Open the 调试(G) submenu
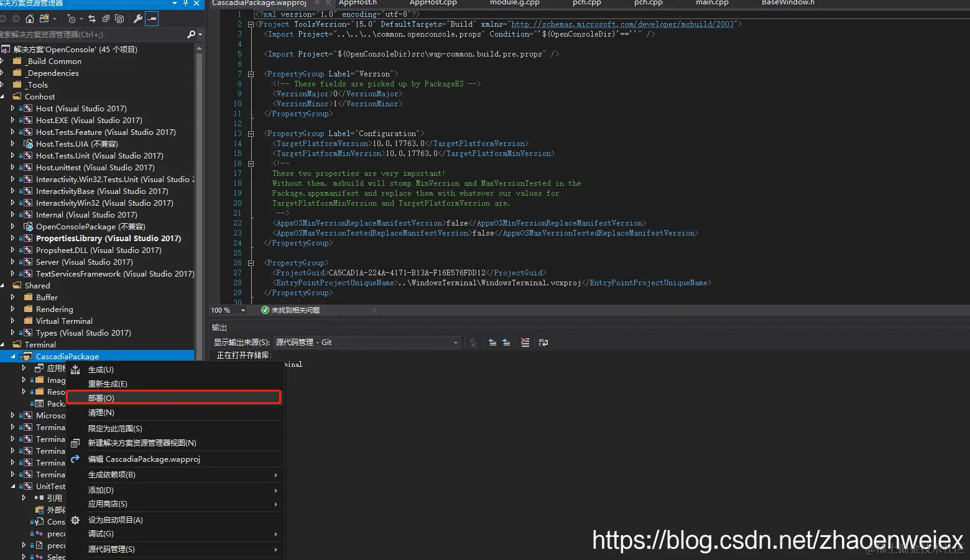Viewport: 970px width, 560px height. pyautogui.click(x=174, y=534)
